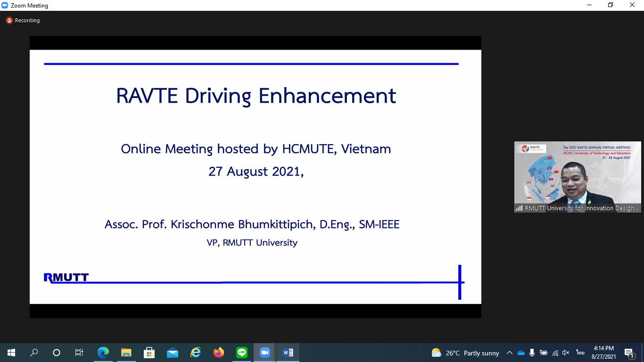Open the Windows Start menu
This screenshot has width=644, height=362.
coord(11,353)
